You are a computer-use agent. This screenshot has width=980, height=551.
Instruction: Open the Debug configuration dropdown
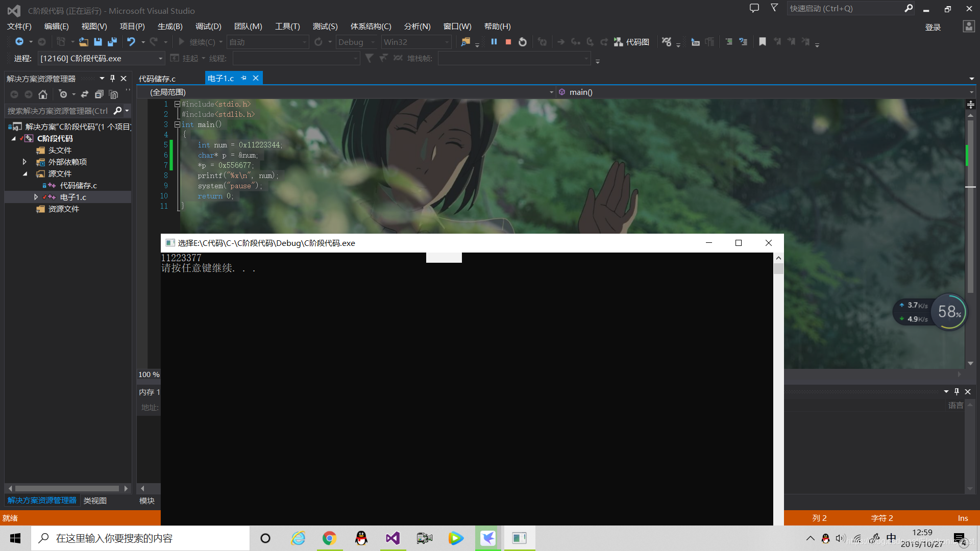pos(357,42)
